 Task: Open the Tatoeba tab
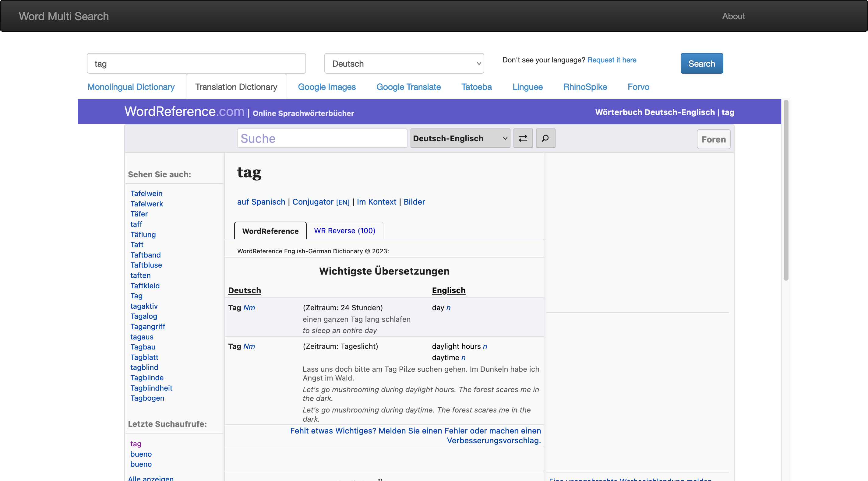476,87
